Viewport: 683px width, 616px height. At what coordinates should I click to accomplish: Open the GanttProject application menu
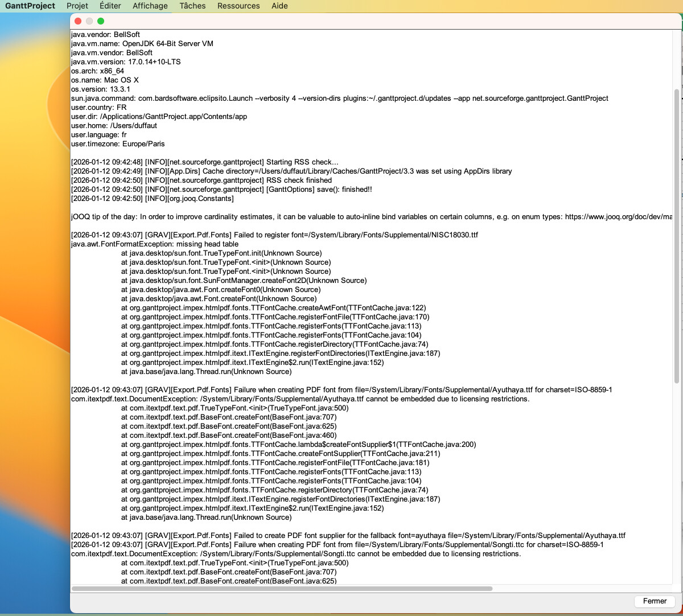pos(30,6)
